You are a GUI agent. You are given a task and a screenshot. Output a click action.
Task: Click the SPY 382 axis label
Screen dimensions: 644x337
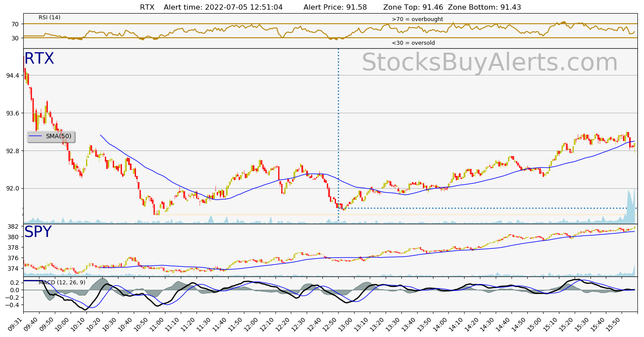[14, 226]
